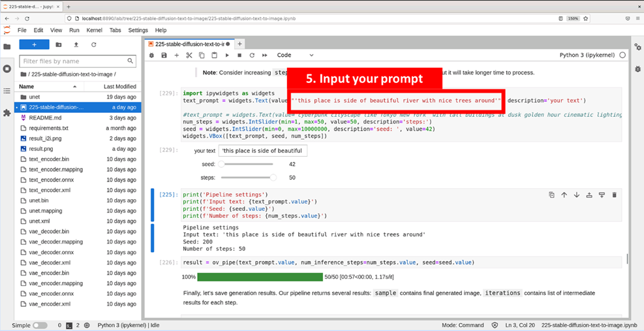Sort files by Name column header
This screenshot has width=644, height=331.
coord(48,86)
